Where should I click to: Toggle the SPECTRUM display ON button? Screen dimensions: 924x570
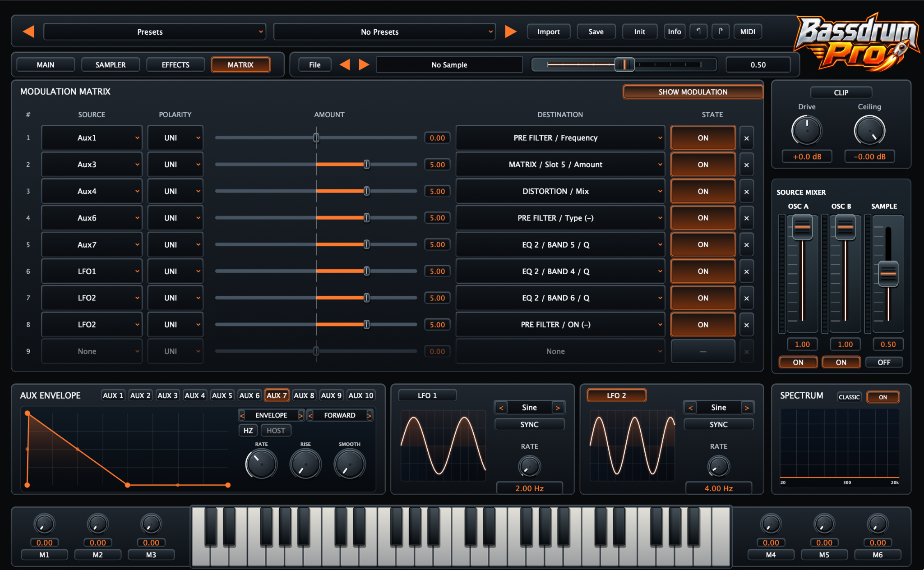click(x=883, y=397)
